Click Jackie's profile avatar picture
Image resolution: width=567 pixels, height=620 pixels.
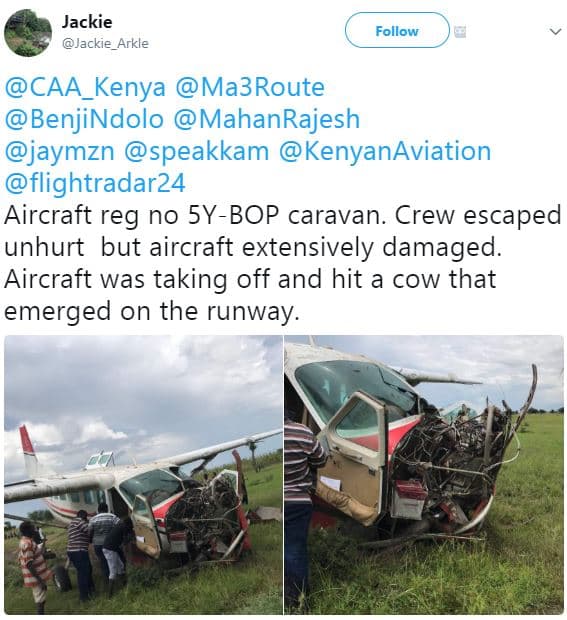28,33
